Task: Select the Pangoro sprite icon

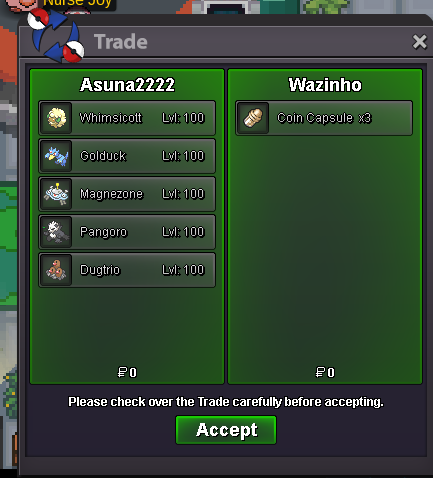Action: coord(56,232)
